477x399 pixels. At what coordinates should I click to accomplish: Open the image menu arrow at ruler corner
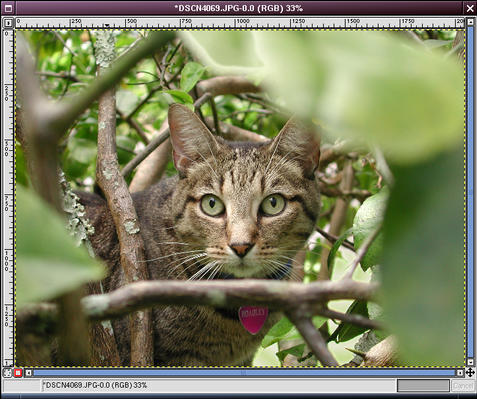[8, 23]
